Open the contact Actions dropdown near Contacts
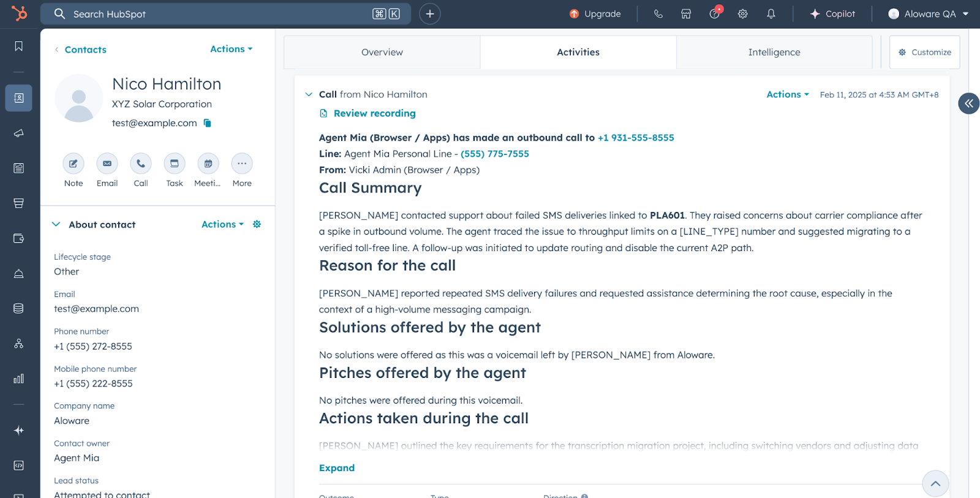Screen dimensions: 980x498 click(x=232, y=49)
